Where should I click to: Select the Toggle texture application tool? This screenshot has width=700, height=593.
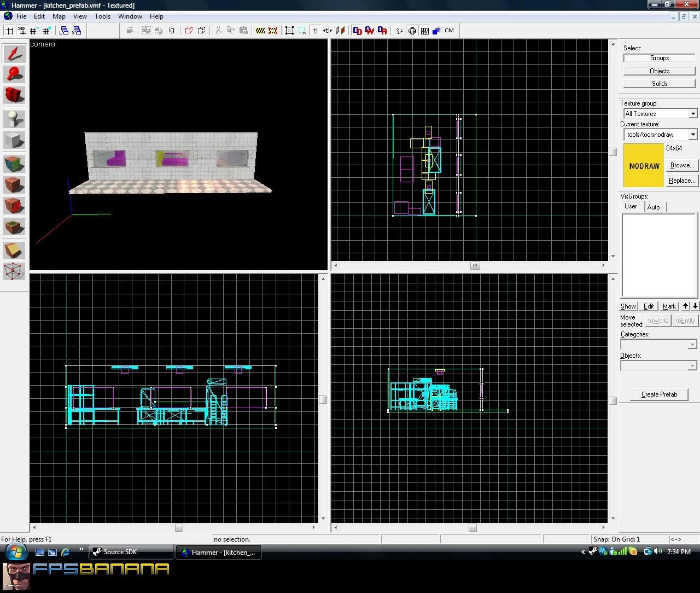[x=14, y=164]
